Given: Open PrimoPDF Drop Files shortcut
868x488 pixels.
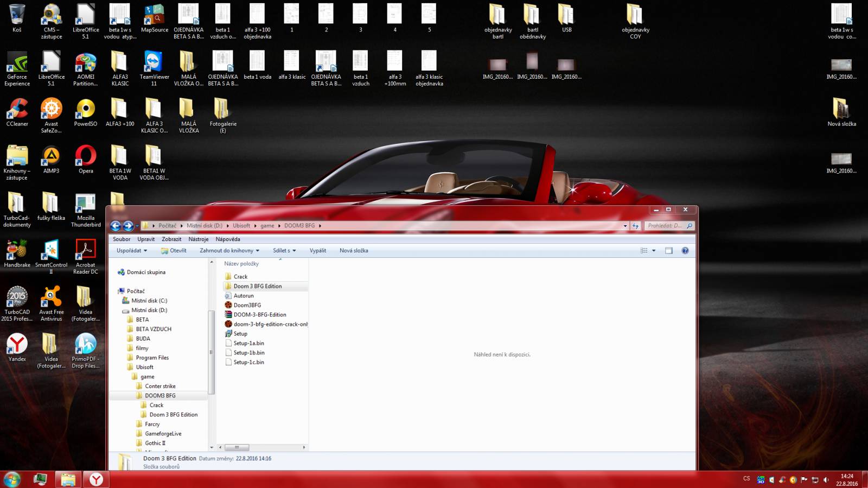Looking at the screenshot, I should 86,351.
